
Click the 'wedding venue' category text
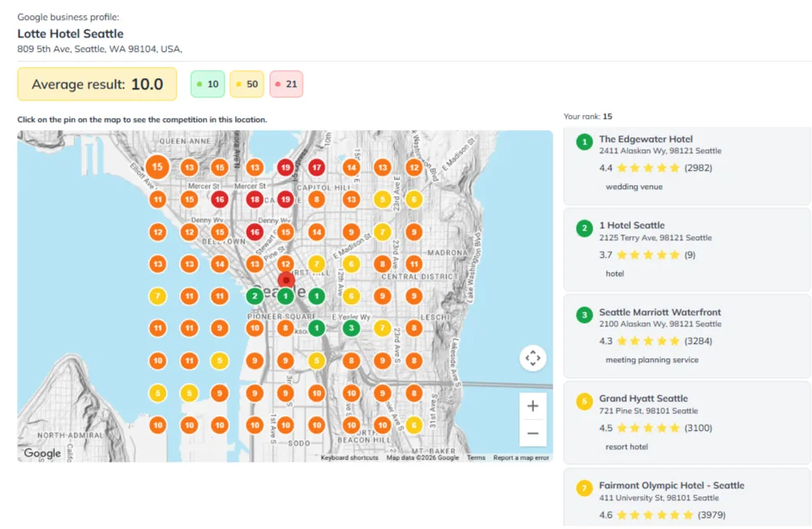634,187
